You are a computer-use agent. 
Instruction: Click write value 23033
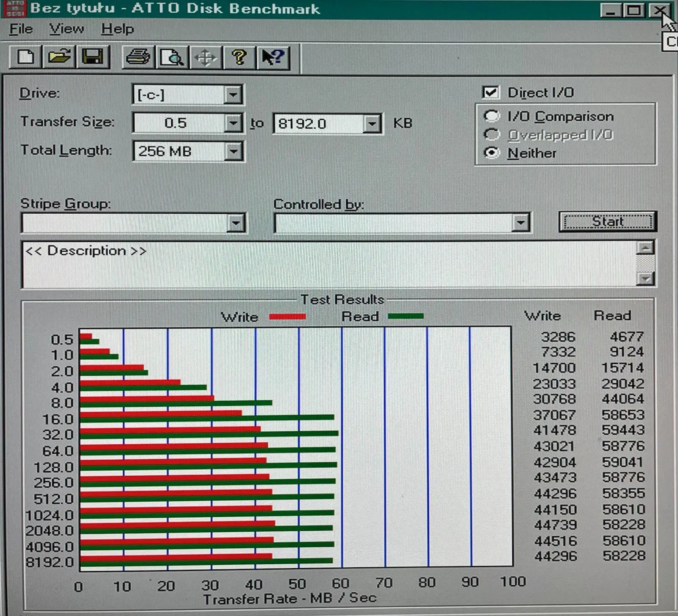pyautogui.click(x=554, y=384)
